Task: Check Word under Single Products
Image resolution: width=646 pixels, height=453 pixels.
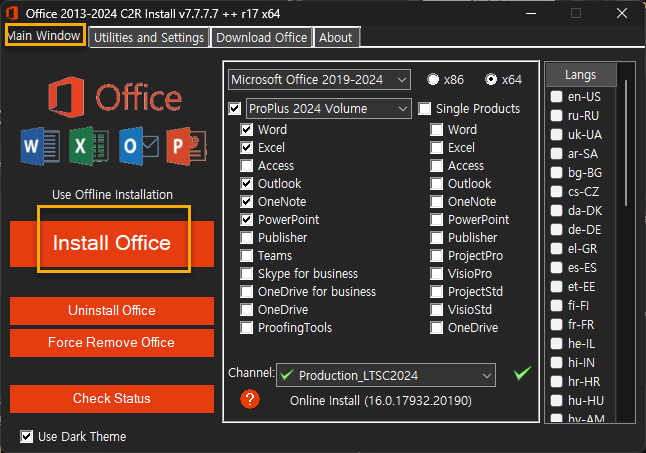Action: pyautogui.click(x=436, y=130)
